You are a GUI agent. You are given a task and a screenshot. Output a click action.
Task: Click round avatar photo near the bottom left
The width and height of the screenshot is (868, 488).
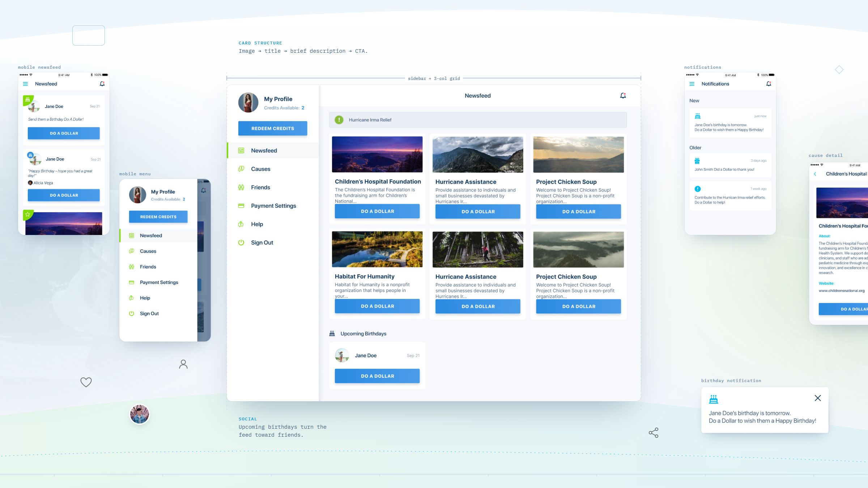140,414
